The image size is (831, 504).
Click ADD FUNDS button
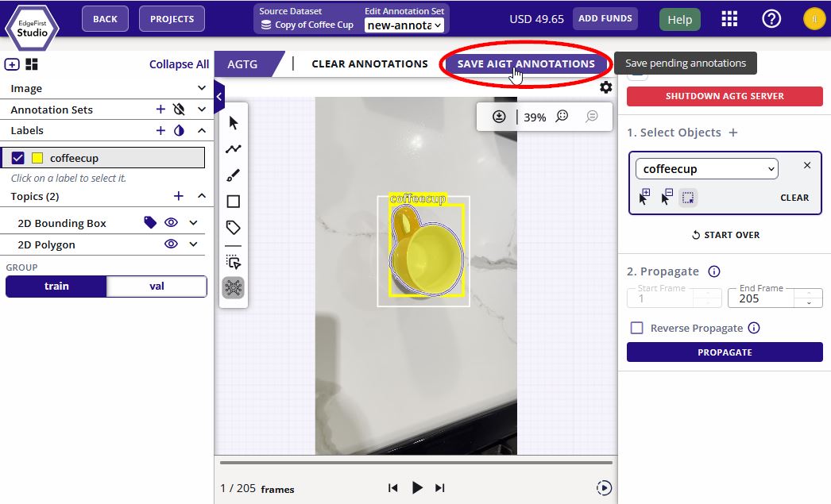[x=605, y=18]
